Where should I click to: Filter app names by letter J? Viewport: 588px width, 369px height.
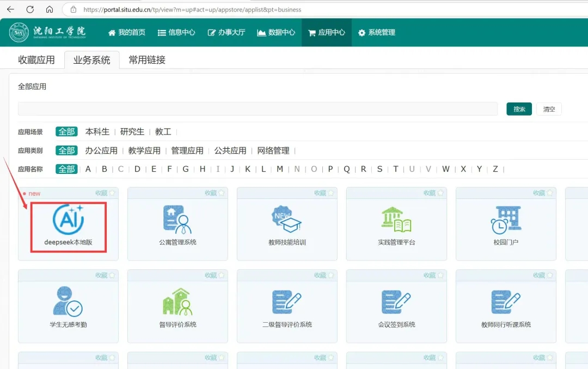232,170
